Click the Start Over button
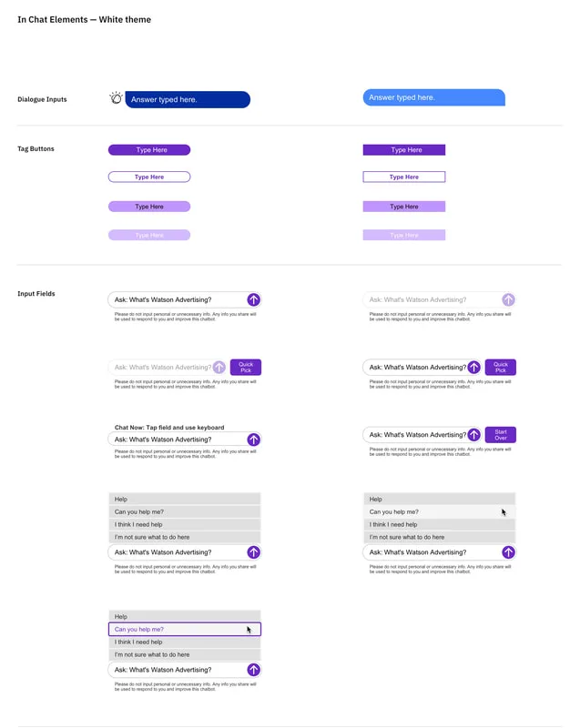The height and width of the screenshot is (728, 580). pos(501,435)
